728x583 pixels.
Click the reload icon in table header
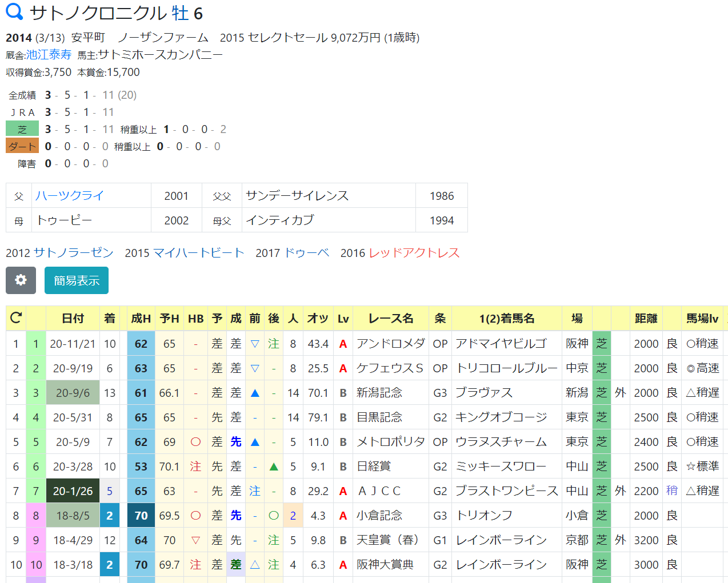16,318
